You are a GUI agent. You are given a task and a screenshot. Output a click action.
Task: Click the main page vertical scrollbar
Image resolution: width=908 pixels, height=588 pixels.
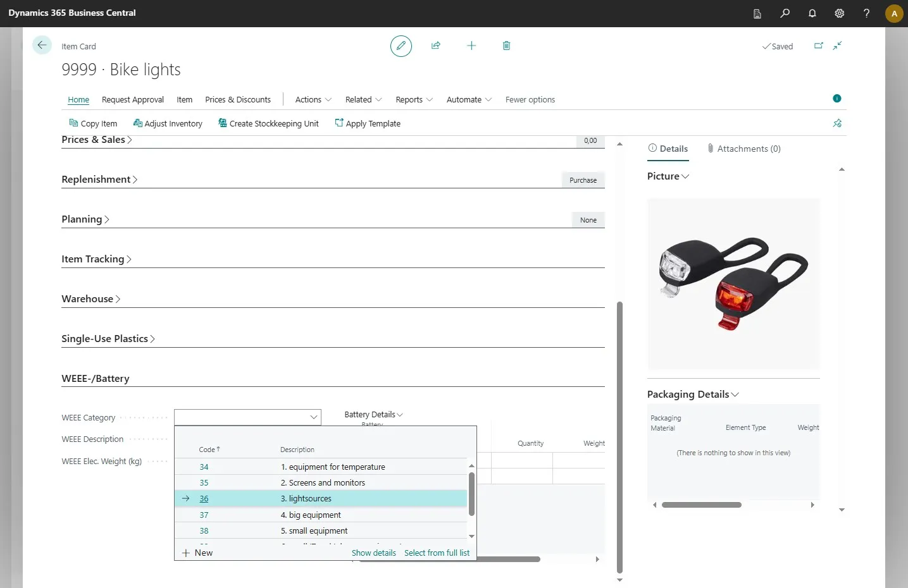(619, 436)
